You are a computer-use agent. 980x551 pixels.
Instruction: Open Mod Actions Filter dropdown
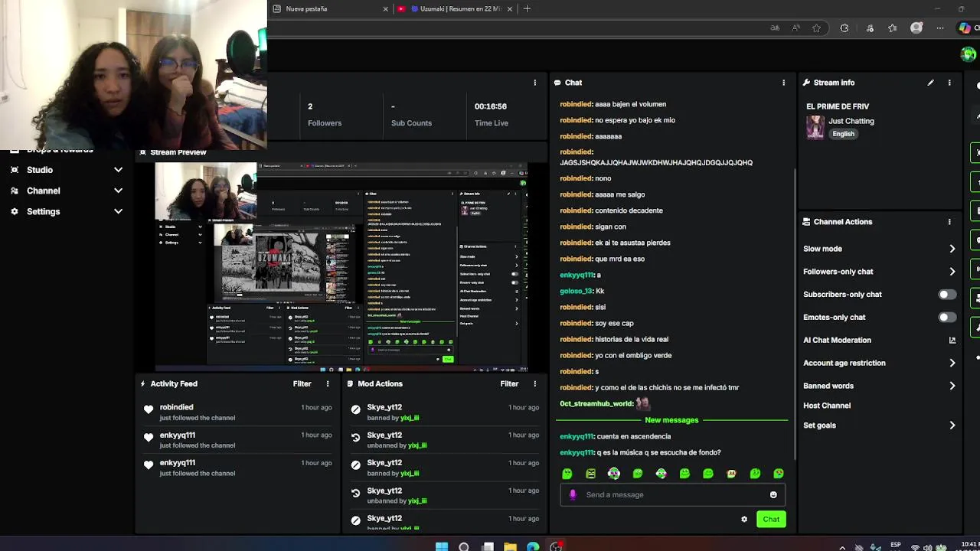point(509,384)
